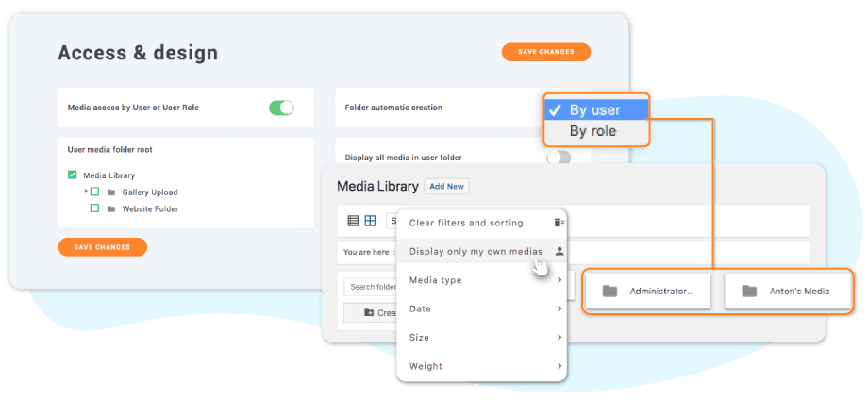Disable Media access by User Role toggle
The height and width of the screenshot is (400, 868).
point(281,108)
